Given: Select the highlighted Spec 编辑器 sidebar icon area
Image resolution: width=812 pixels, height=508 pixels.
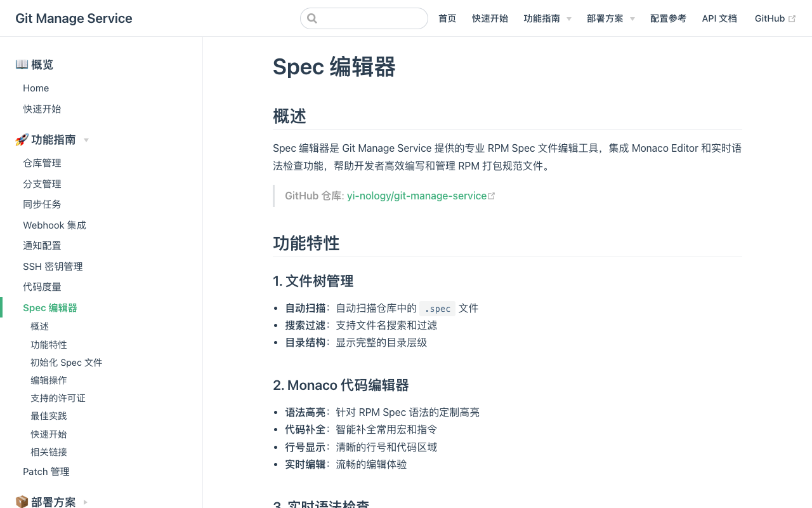Looking at the screenshot, I should (x=1, y=307).
